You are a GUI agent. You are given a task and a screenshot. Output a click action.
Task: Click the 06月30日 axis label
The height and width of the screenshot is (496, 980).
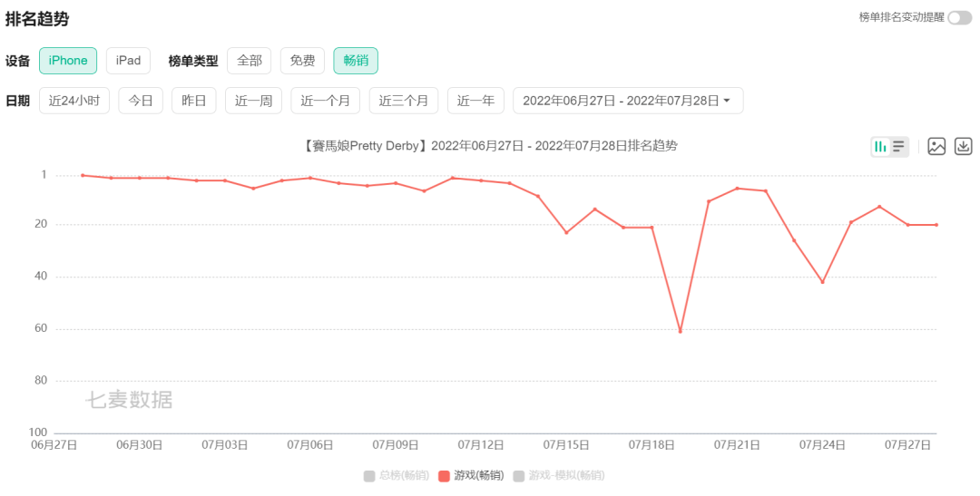click(140, 445)
